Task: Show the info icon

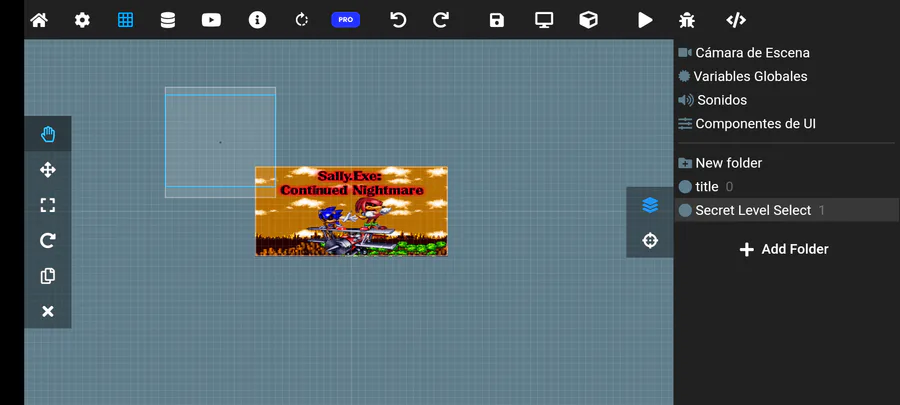Action: (257, 20)
